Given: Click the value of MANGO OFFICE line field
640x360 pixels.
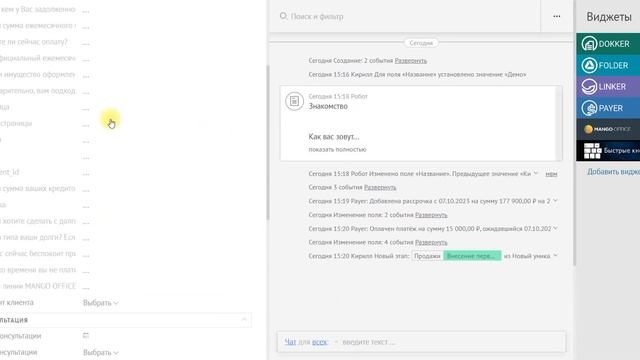Looking at the screenshot, I should pyautogui.click(x=86, y=287).
